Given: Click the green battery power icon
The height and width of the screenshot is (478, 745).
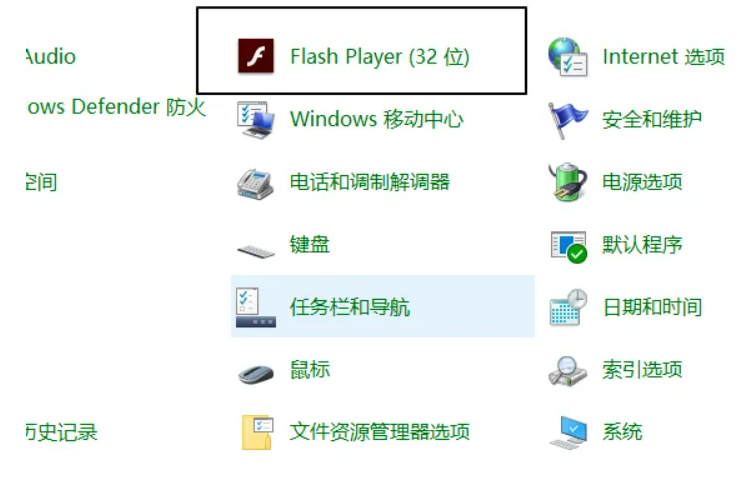Looking at the screenshot, I should click(x=567, y=182).
